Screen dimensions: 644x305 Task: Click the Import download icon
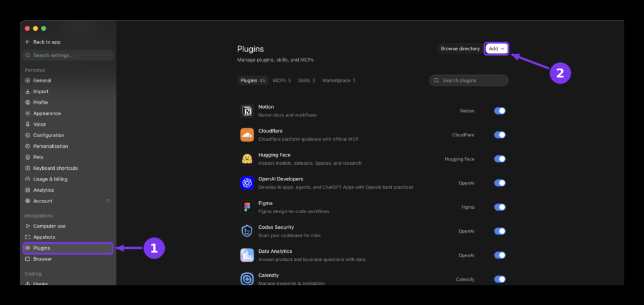pos(28,92)
